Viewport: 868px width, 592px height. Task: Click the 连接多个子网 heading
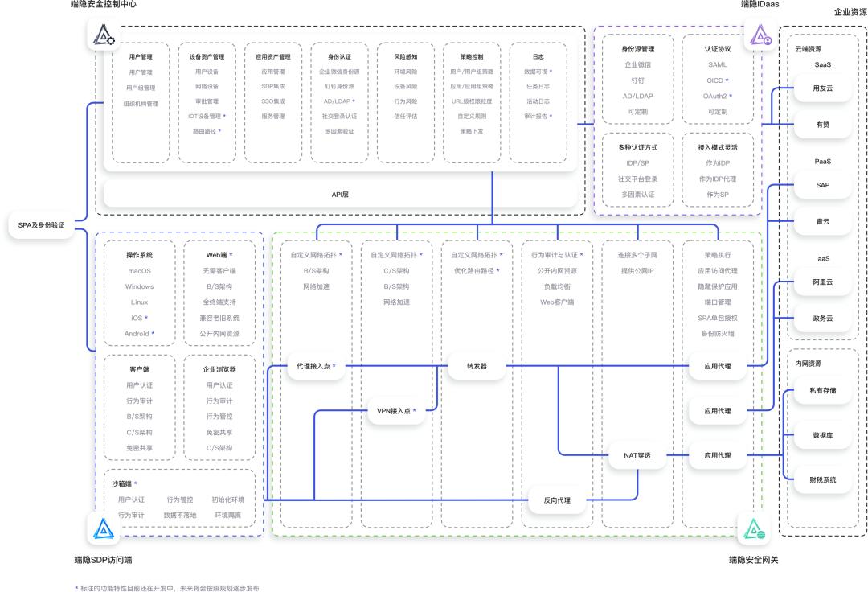637,255
